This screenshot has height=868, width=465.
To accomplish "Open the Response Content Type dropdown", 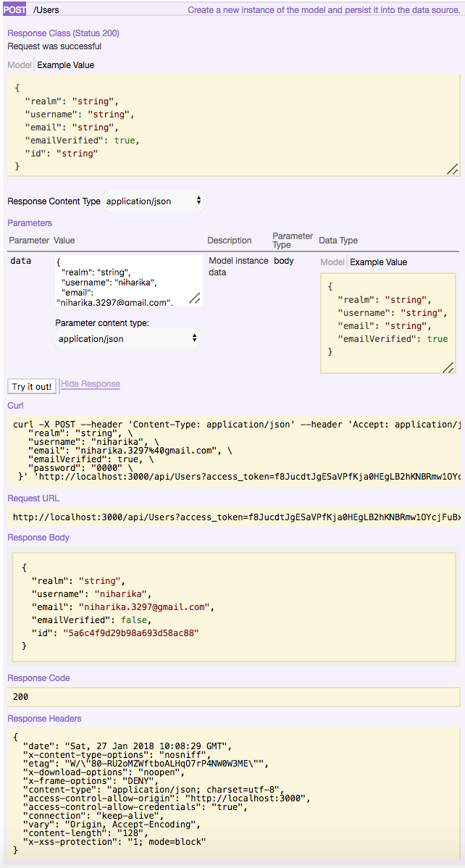I will coord(154,201).
